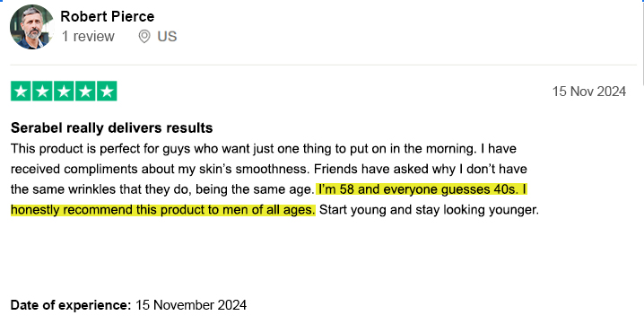View the reviewer's 1 review count
The image size is (644, 324).
[x=88, y=36]
